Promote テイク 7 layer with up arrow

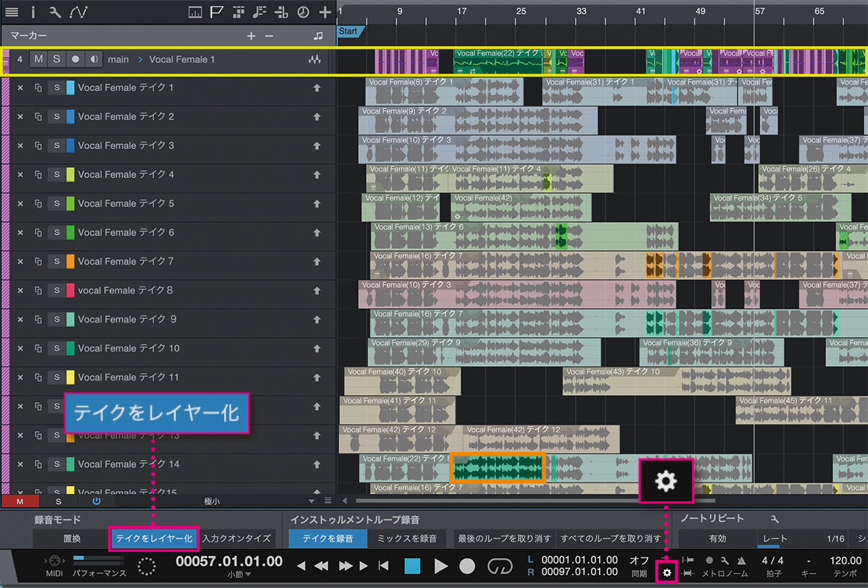pyautogui.click(x=316, y=261)
